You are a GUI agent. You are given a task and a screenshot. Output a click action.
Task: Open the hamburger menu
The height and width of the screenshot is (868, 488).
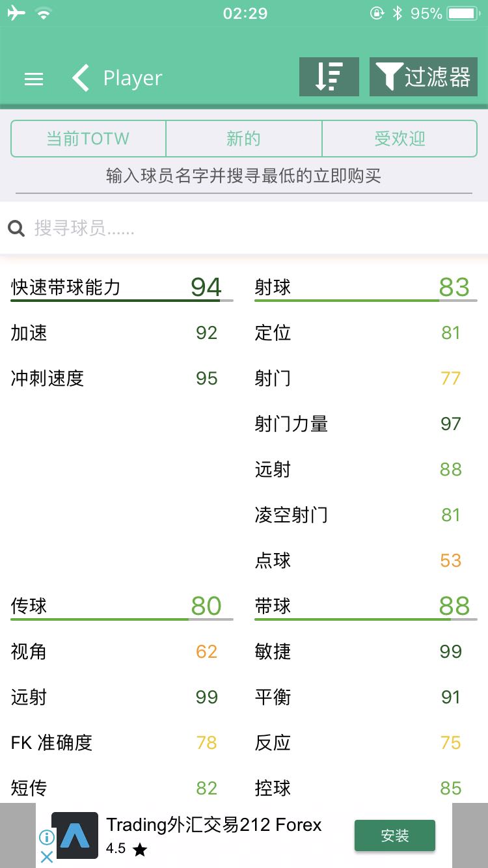pyautogui.click(x=34, y=79)
